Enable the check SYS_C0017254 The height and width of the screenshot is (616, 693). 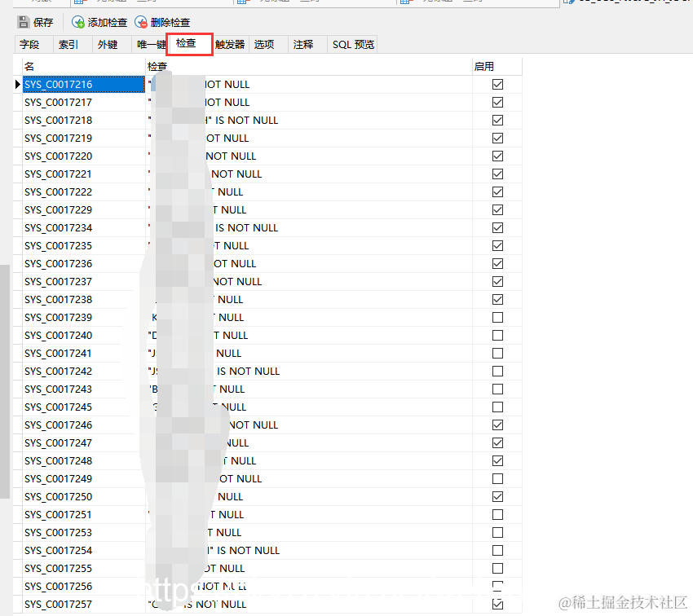[497, 551]
